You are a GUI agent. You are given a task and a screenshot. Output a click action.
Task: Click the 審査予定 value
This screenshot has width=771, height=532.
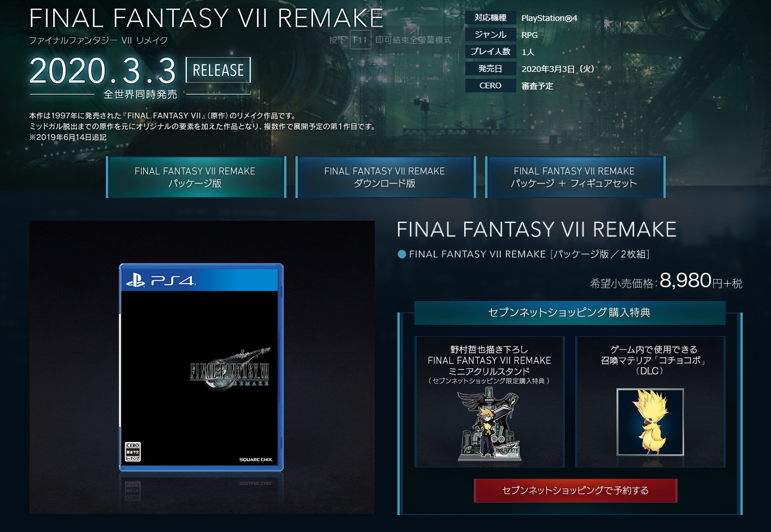[x=537, y=86]
